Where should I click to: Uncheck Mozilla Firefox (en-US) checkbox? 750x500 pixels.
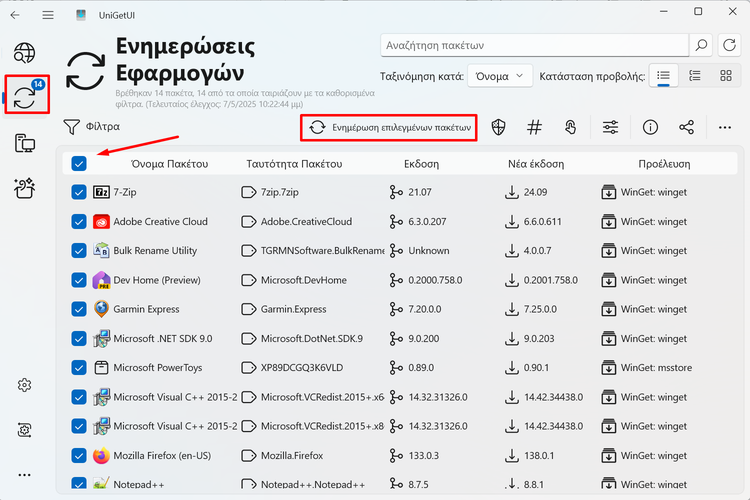79,456
